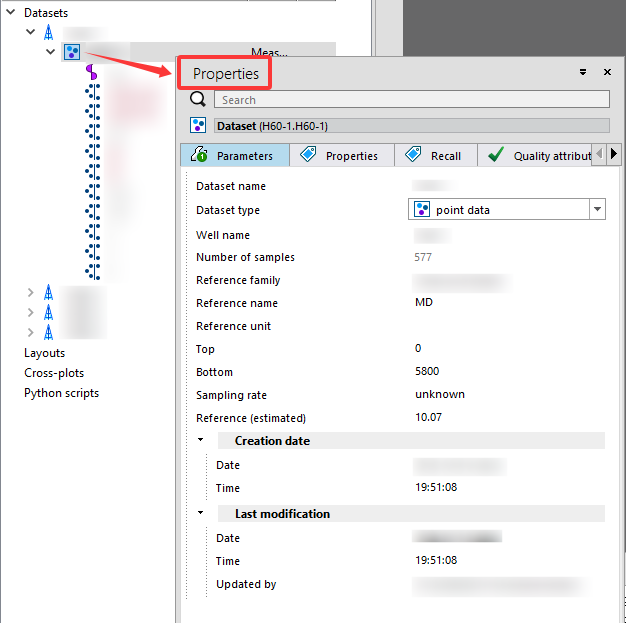The image size is (626, 623).
Task: Switch to the Quality attributes tab
Action: [535, 155]
